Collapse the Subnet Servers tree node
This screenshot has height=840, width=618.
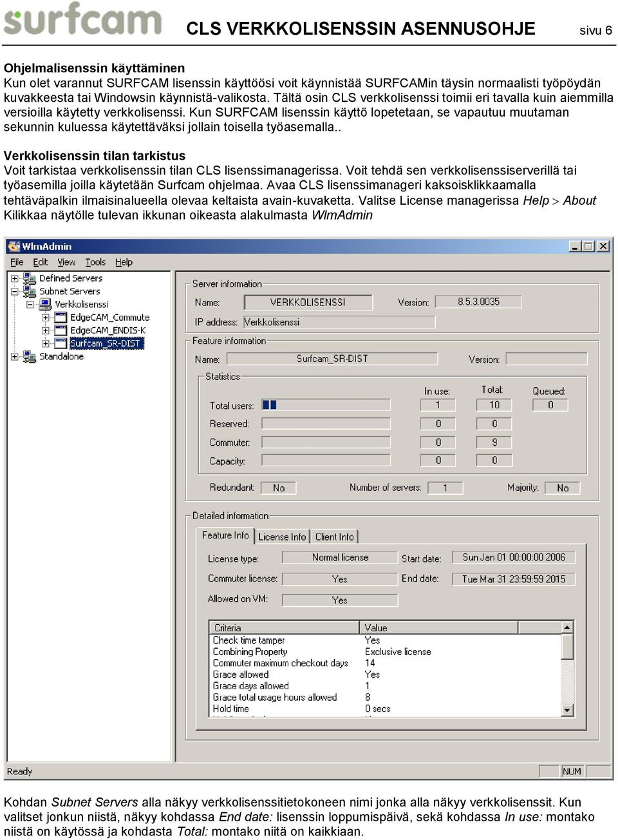coord(15,291)
